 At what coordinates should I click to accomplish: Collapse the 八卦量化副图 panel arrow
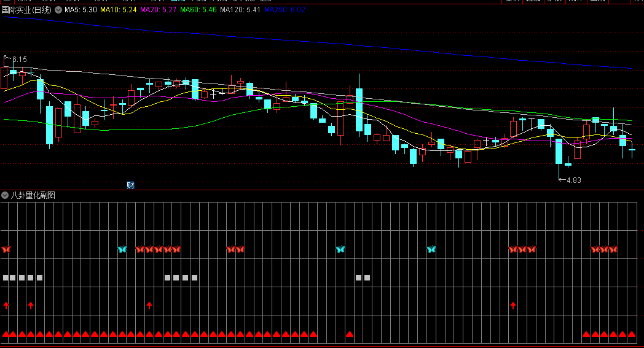5,195
